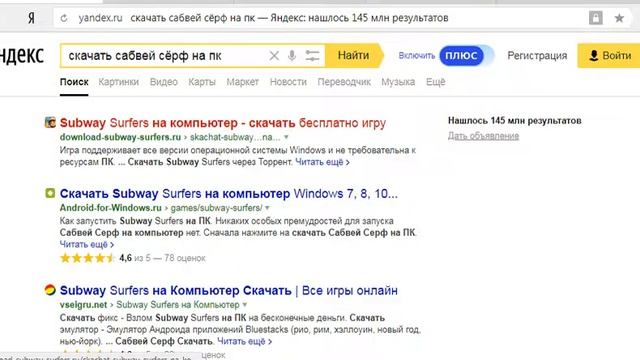Expand dropdown arrow next to download-subway-surfers.ru URL

286,137
